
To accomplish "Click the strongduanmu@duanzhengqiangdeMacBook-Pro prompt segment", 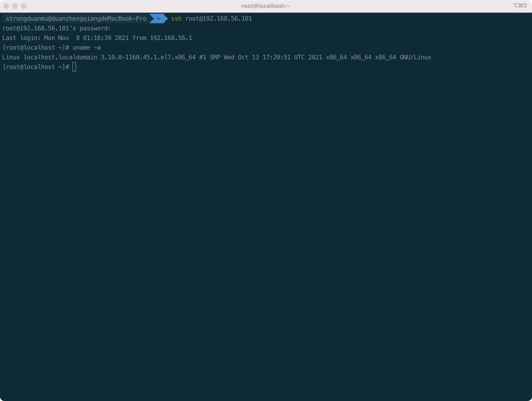I will coord(76,18).
